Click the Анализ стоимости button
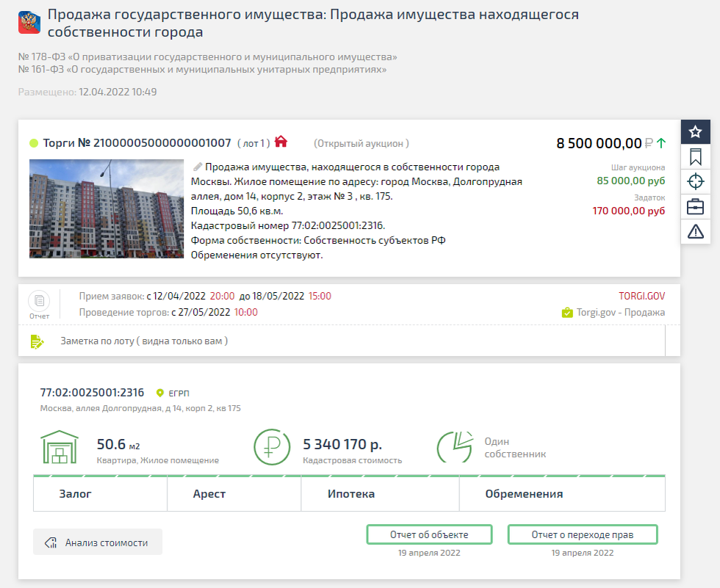720x588 pixels. (97, 542)
